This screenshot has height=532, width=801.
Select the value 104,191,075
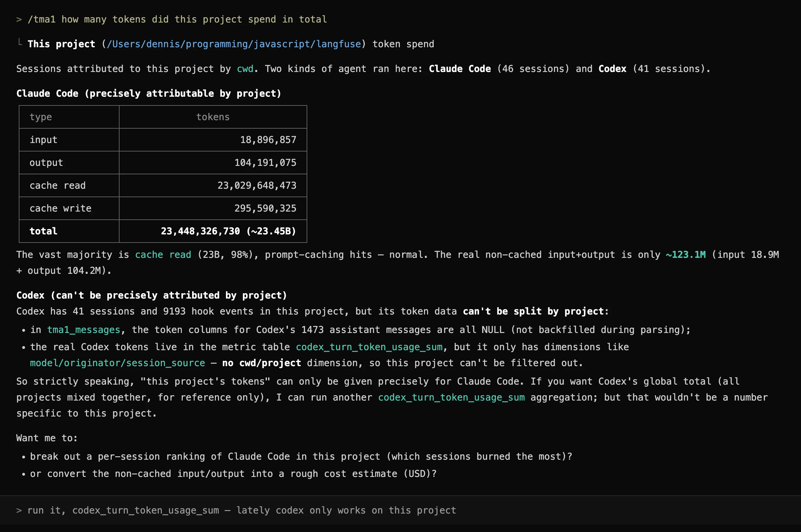pyautogui.click(x=265, y=163)
